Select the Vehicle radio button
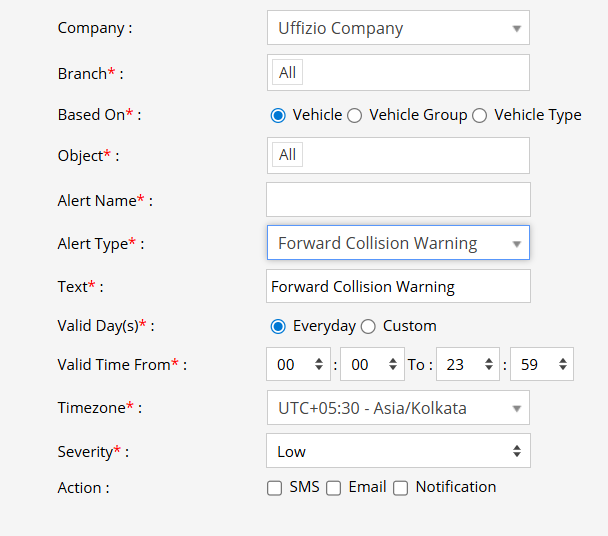This screenshot has width=608, height=536. point(278,115)
